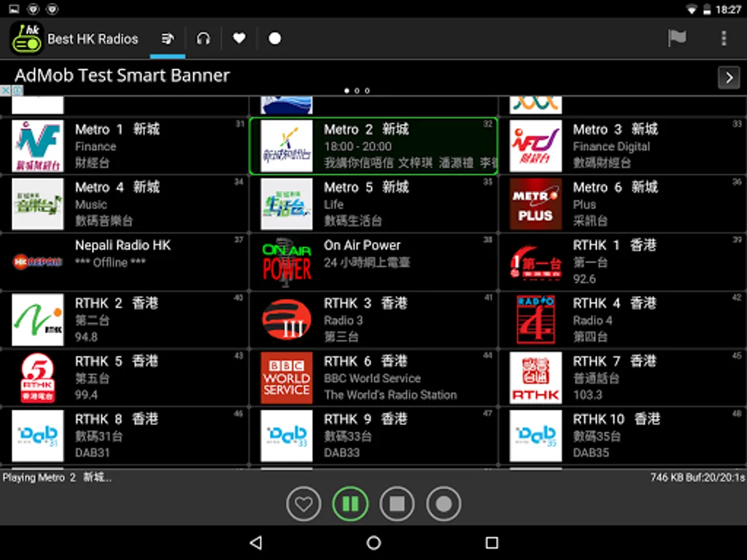Tap the Metro 4 Music logo
747x560 pixels.
point(38,204)
